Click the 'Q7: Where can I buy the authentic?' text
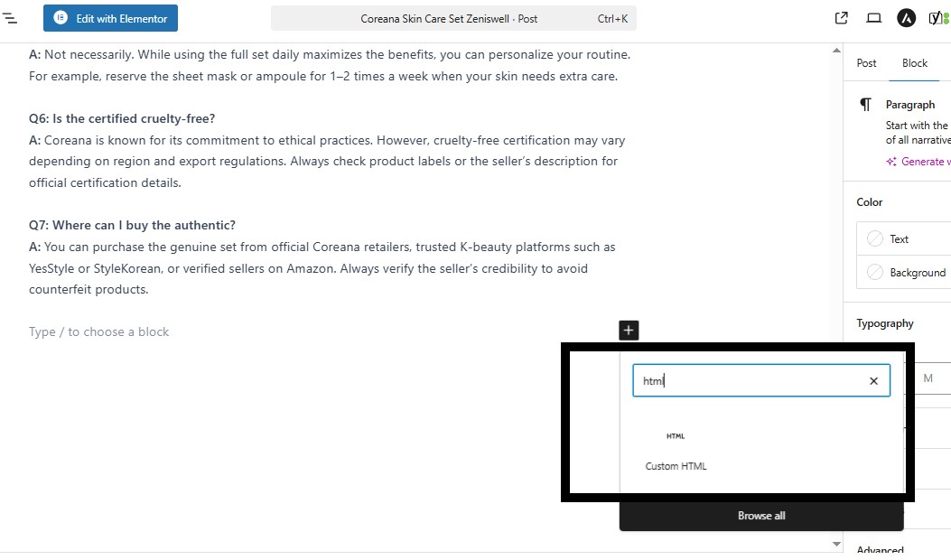Image resolution: width=951 pixels, height=560 pixels. point(132,225)
